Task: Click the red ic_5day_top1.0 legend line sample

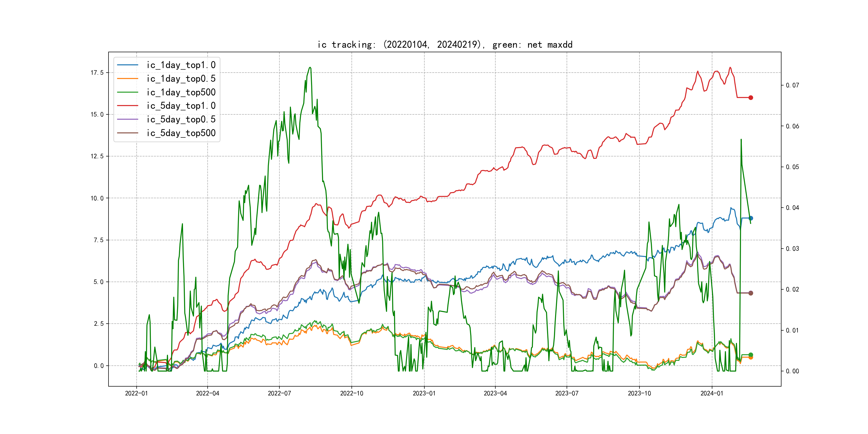Action: pos(127,106)
